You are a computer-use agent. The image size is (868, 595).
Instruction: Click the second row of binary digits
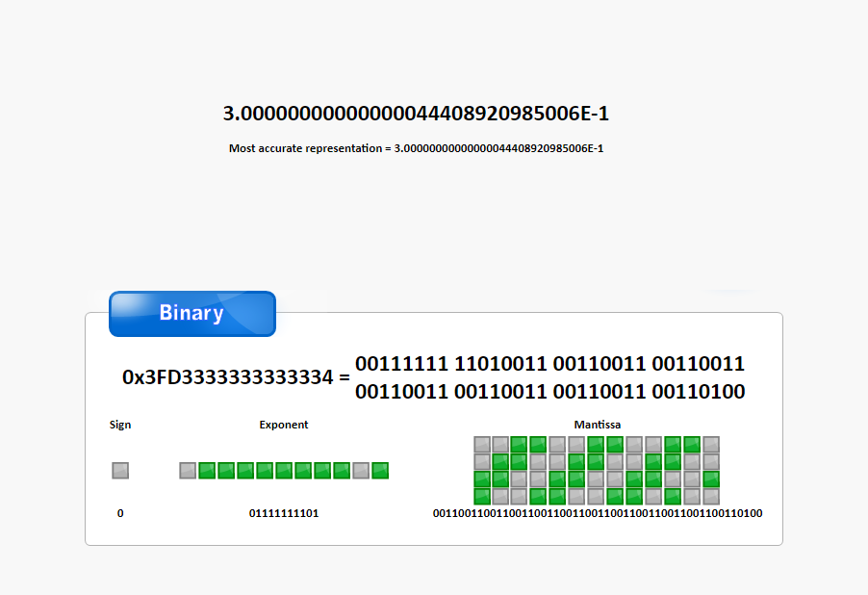(549, 392)
